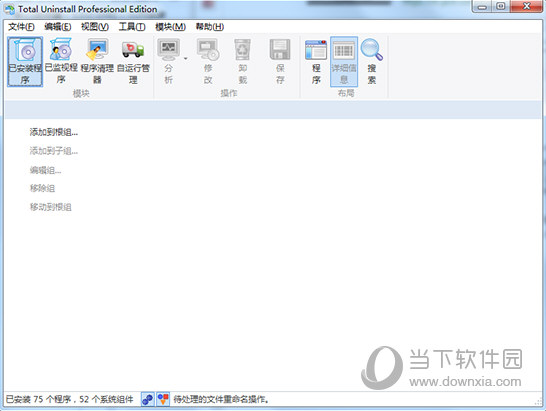Click status text 已安装 75 个程序
Image resolution: width=546 pixels, height=411 pixels.
pos(38,399)
